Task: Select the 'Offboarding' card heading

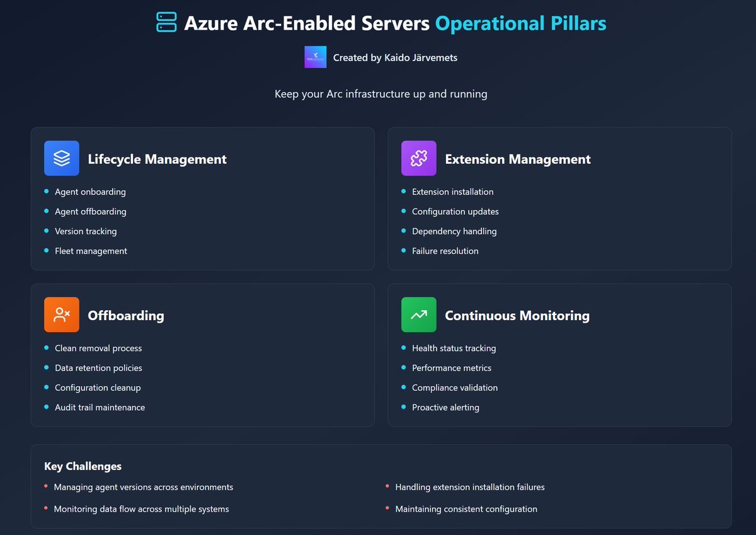Action: click(126, 316)
